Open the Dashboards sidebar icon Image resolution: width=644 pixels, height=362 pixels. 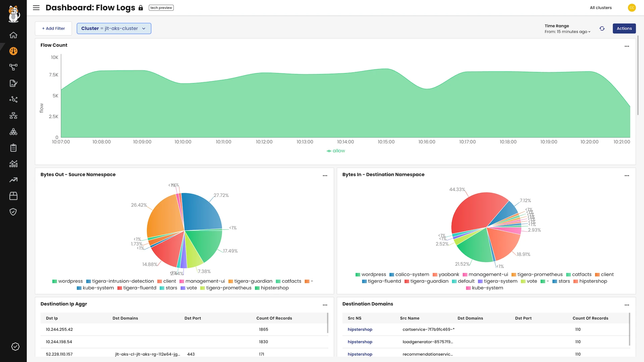[x=13, y=51]
